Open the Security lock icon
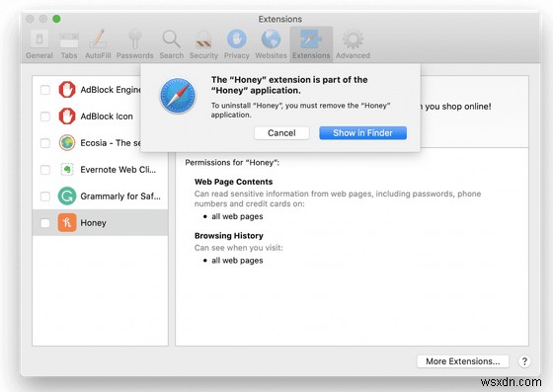 pos(203,39)
